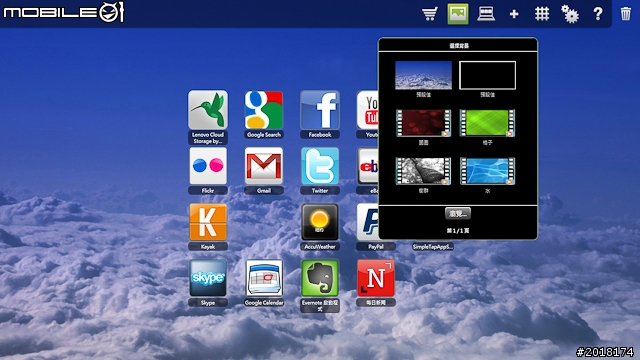Choose the green video background thumbnail
Image resolution: width=640 pixels, height=360 pixels.
487,123
